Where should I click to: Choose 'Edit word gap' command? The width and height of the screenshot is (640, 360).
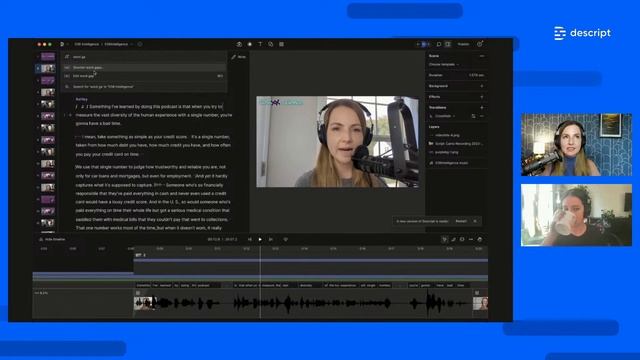[x=144, y=76]
